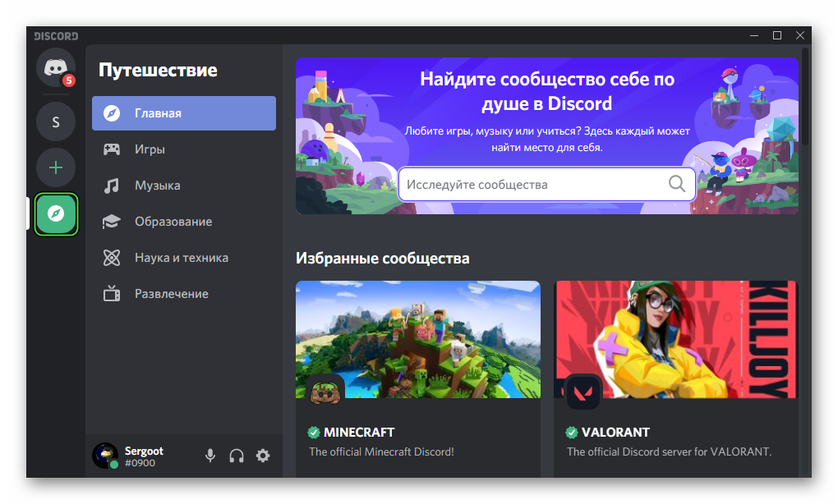
Task: Toggle headphones deafen in user panel
Action: 237,456
